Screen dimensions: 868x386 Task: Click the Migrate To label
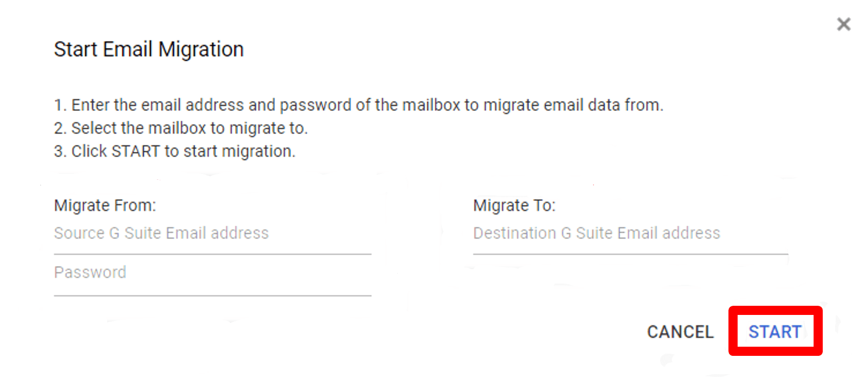pyautogui.click(x=515, y=205)
